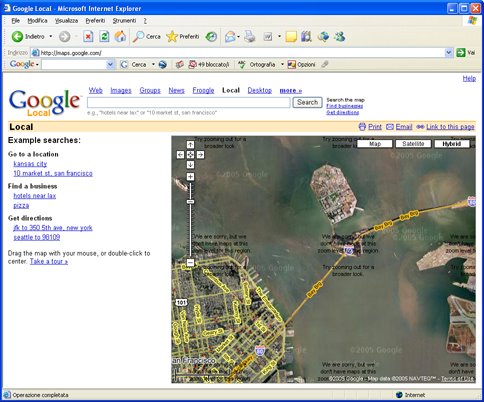Pan map right with arrow control
The height and width of the screenshot is (402, 484).
point(200,155)
